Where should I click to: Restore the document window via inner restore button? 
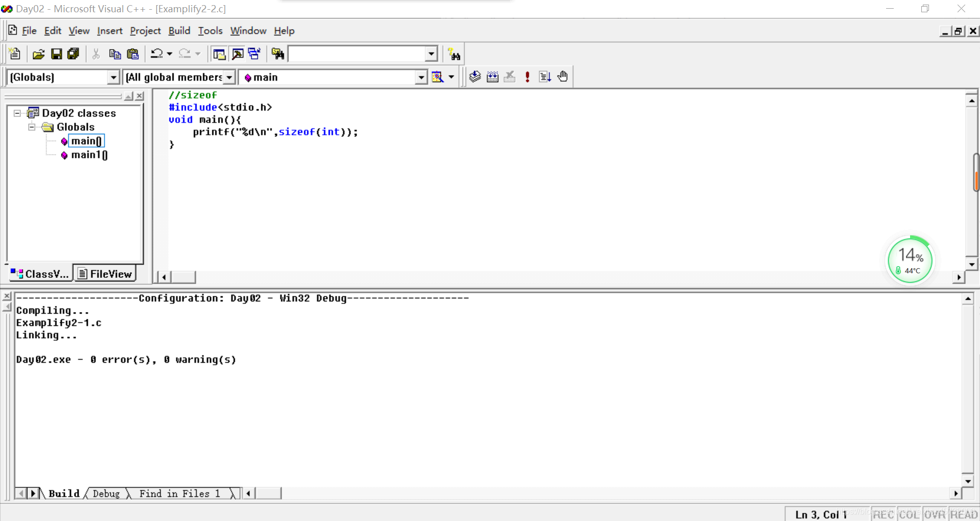tap(959, 31)
